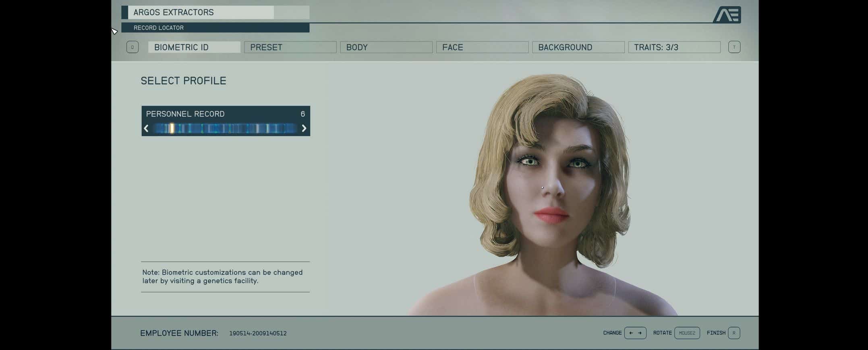Screen dimensions: 868x350
Task: Click the employee number 190514-2009140512
Action: 258,334
